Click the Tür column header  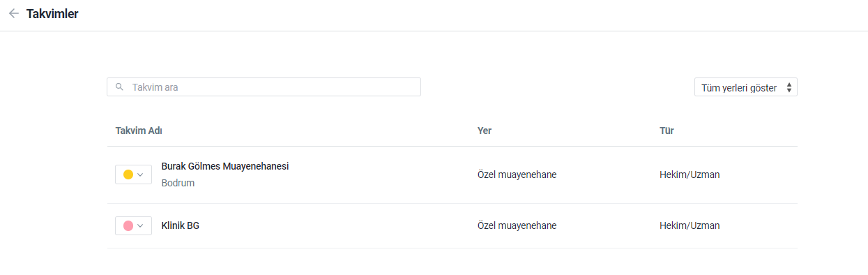click(x=667, y=131)
